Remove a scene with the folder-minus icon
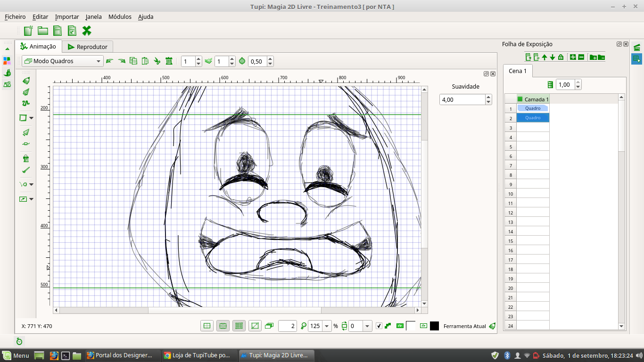The image size is (644, 362). click(x=601, y=57)
